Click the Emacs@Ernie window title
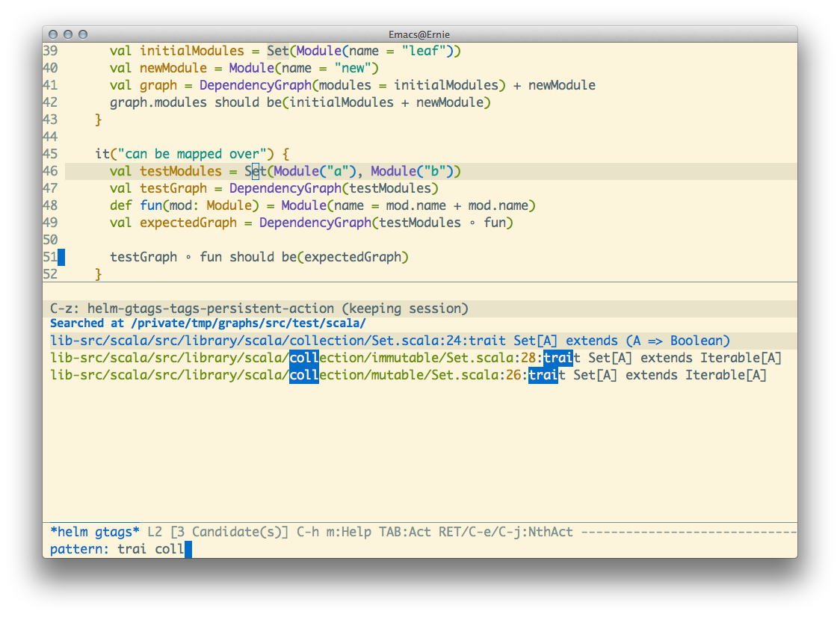 pos(419,34)
